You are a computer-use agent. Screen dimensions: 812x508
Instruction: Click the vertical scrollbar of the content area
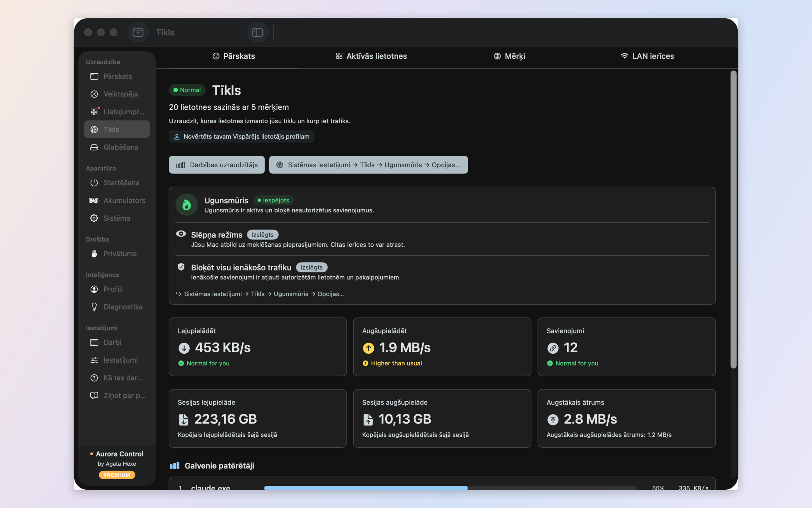coord(733,219)
